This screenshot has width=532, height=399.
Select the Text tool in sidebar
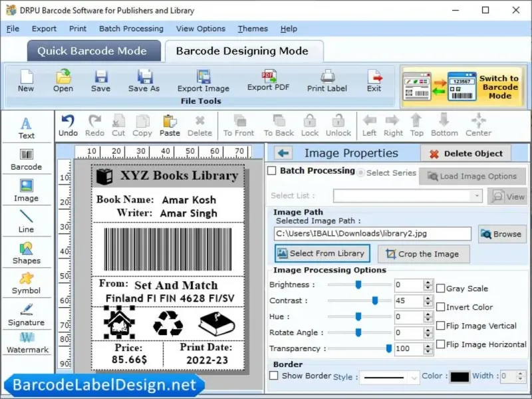(26, 128)
